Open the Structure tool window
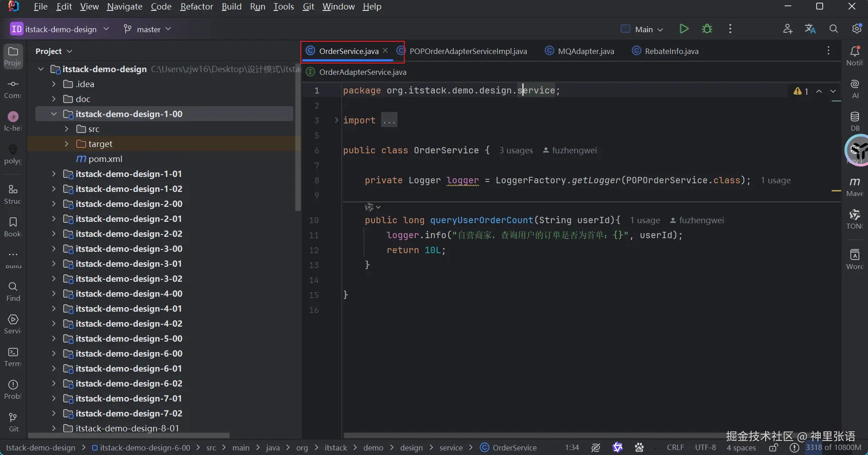The height and width of the screenshot is (455, 868). tap(13, 194)
